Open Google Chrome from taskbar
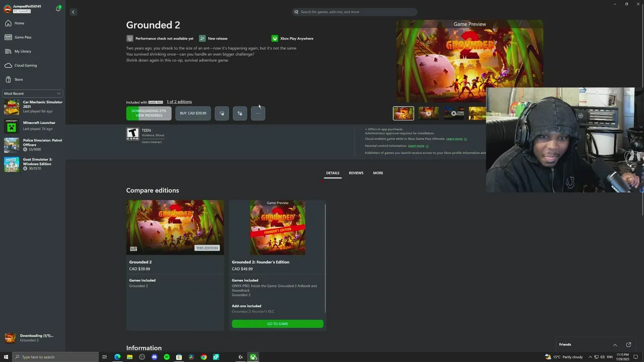 coord(203,357)
